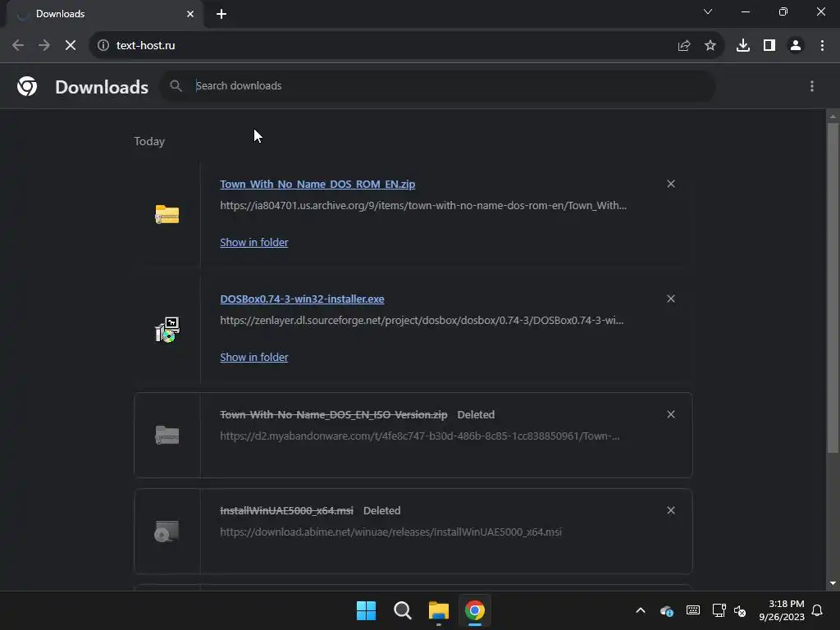
Task: Click the Deleted label beside InstallWinUAE5000
Action: pos(382,510)
